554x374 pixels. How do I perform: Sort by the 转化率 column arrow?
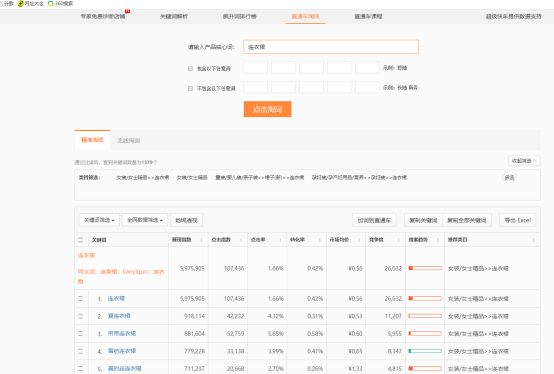tap(320, 240)
